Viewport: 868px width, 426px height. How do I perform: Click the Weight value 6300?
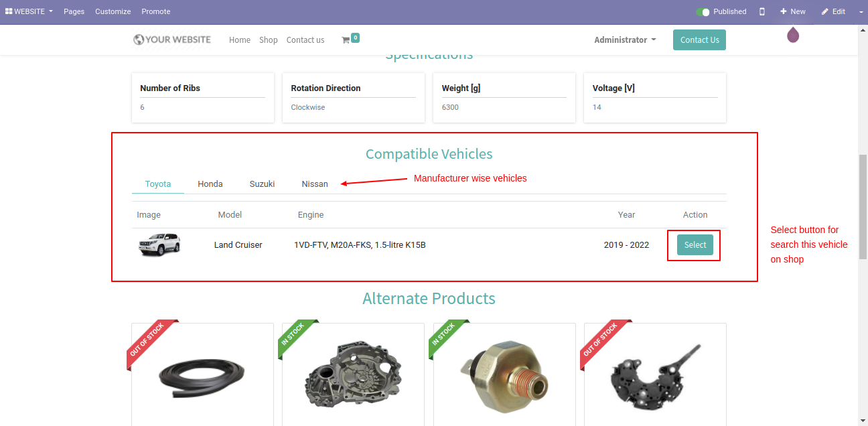point(450,107)
